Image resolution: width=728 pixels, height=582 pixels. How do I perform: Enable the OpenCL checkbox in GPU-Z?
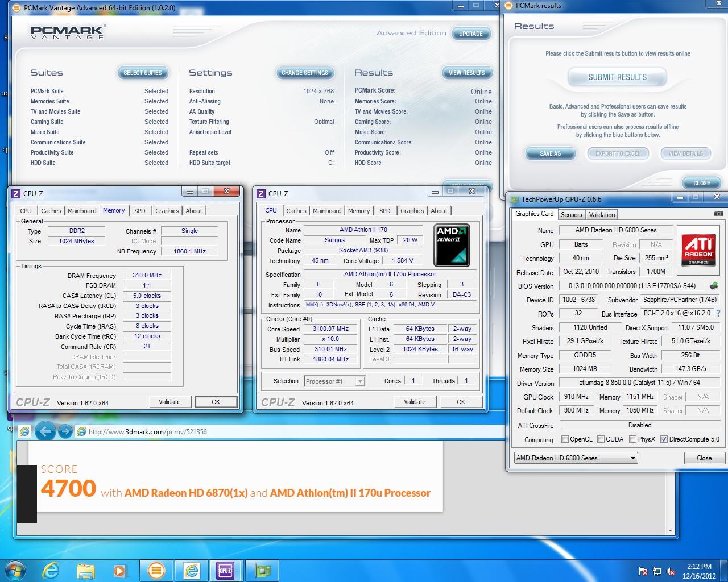point(565,439)
